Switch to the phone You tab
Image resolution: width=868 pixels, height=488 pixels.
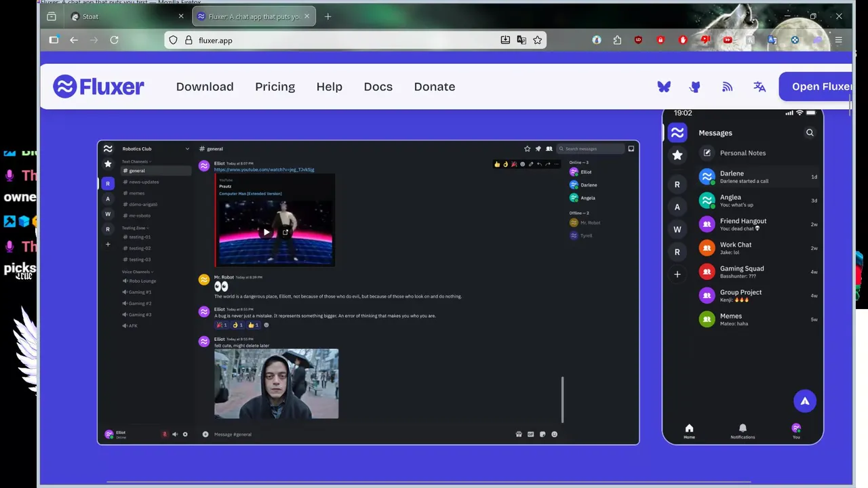(x=796, y=431)
